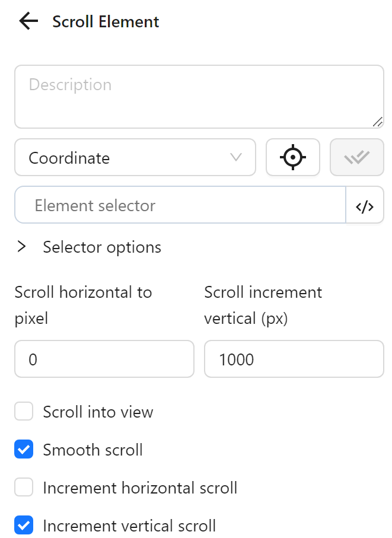Screen dimensions: 392x538
Task: Click the double checkmark verify selector icon
Action: coord(356,157)
